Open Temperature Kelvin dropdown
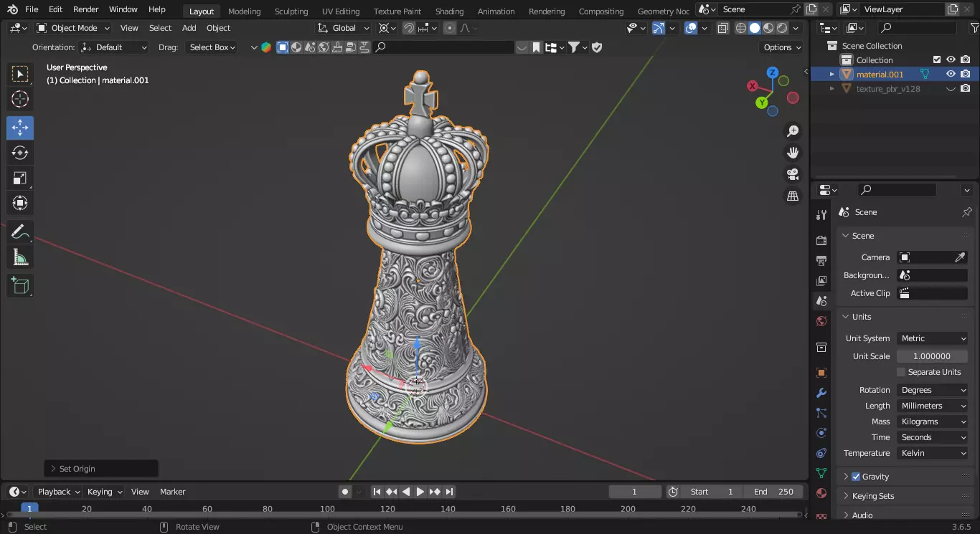Screen dimensions: 980x534 pos(932,453)
